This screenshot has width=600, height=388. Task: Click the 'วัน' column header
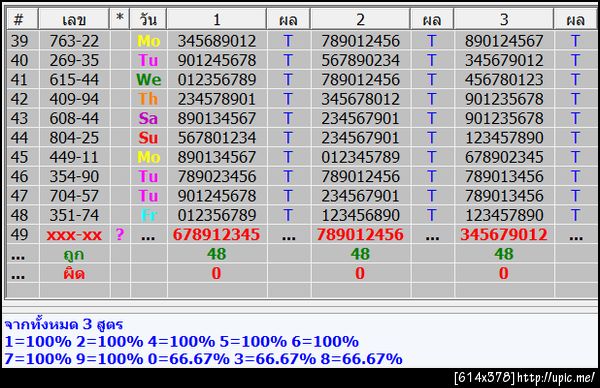[x=148, y=19]
